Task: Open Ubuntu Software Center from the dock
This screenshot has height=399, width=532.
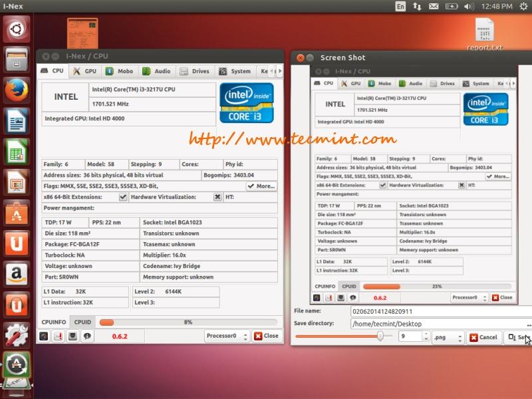Action: 16,213
